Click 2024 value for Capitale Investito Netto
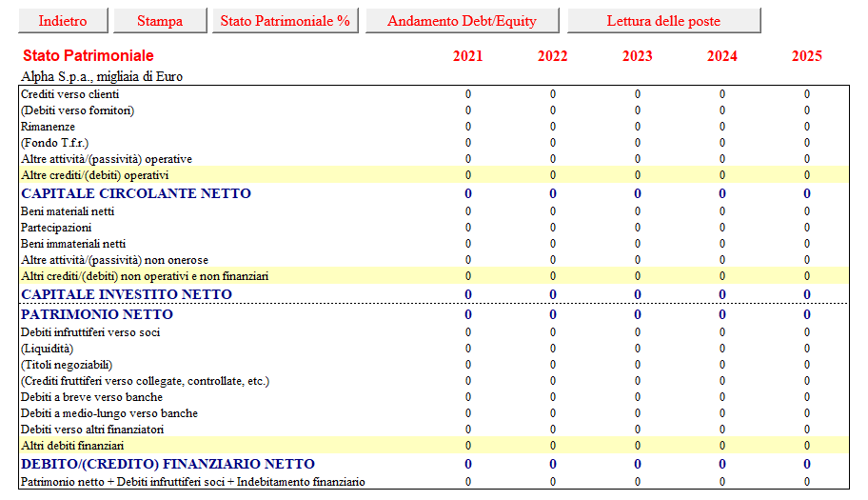Image resolution: width=868 pixels, height=500 pixels. (721, 294)
